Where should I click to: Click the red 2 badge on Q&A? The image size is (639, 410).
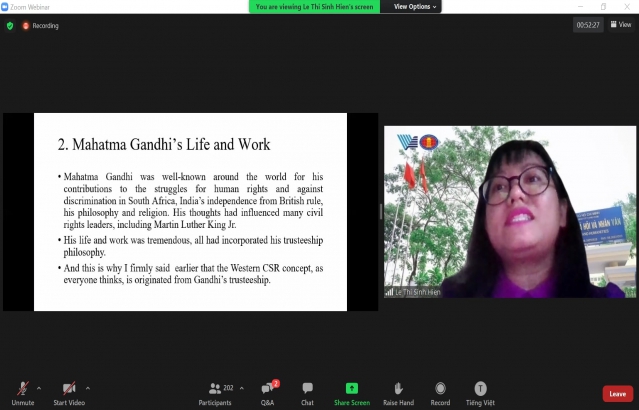pyautogui.click(x=276, y=383)
